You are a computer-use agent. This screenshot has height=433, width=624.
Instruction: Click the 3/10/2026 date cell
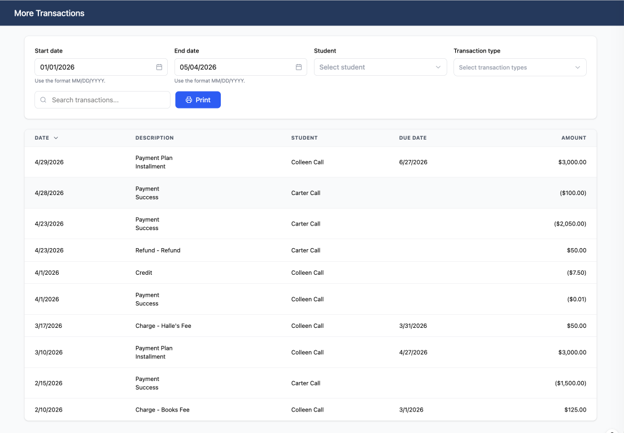coord(49,352)
